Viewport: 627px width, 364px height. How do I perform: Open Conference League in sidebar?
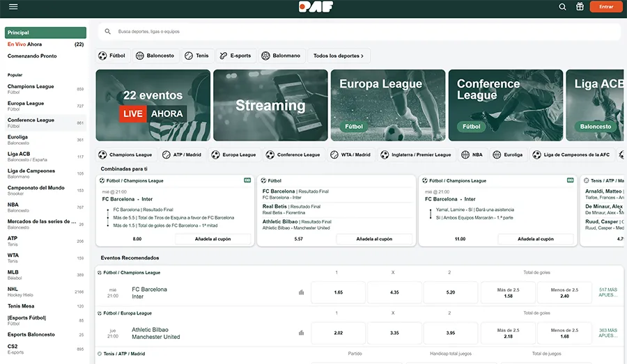[x=45, y=122]
